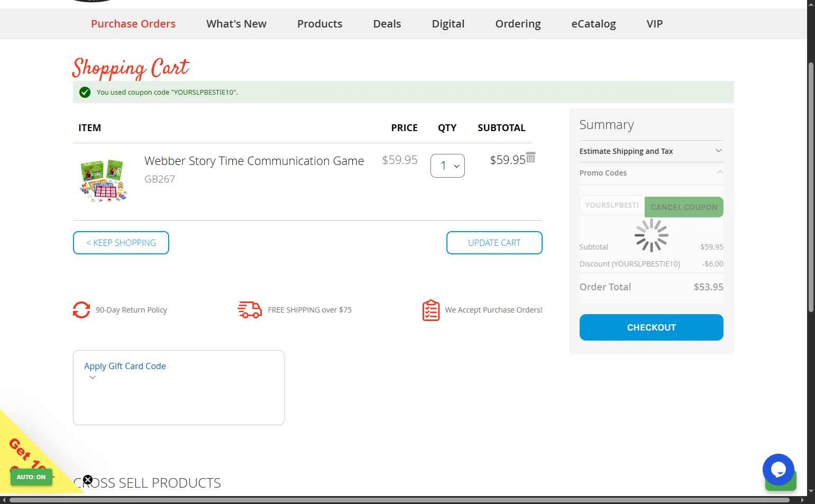
Task: Click the free shipping truck icon
Action: point(250,310)
